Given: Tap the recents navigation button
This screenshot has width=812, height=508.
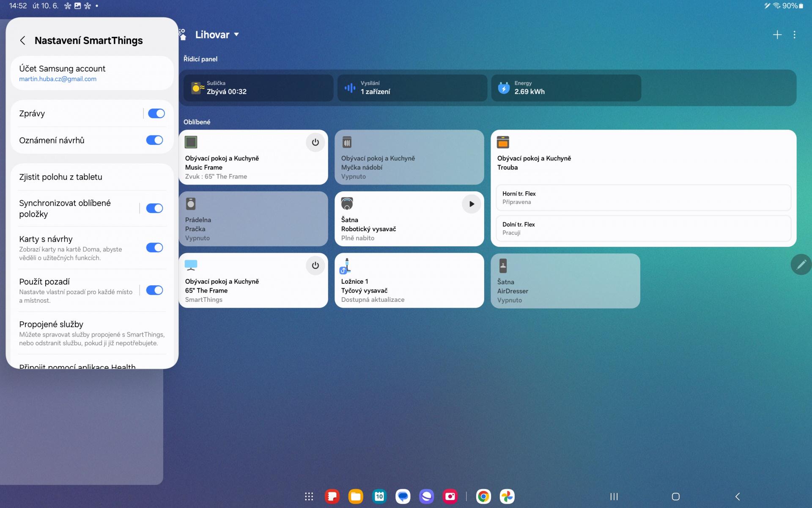Looking at the screenshot, I should pos(614,497).
